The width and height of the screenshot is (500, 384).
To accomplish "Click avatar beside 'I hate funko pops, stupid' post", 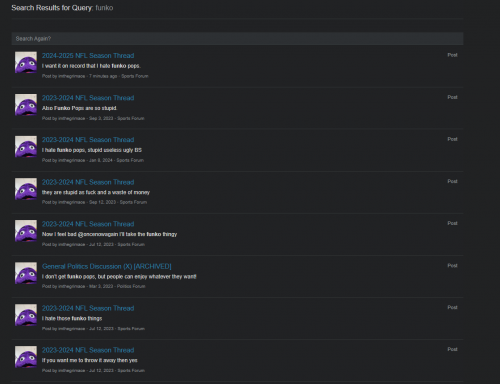I will 26,147.
